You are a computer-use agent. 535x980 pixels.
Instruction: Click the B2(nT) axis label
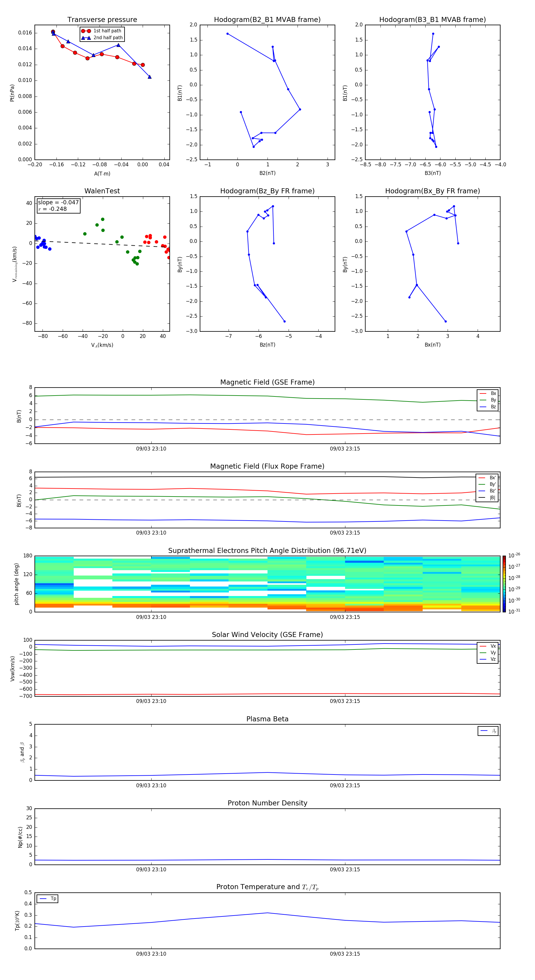[x=267, y=173]
